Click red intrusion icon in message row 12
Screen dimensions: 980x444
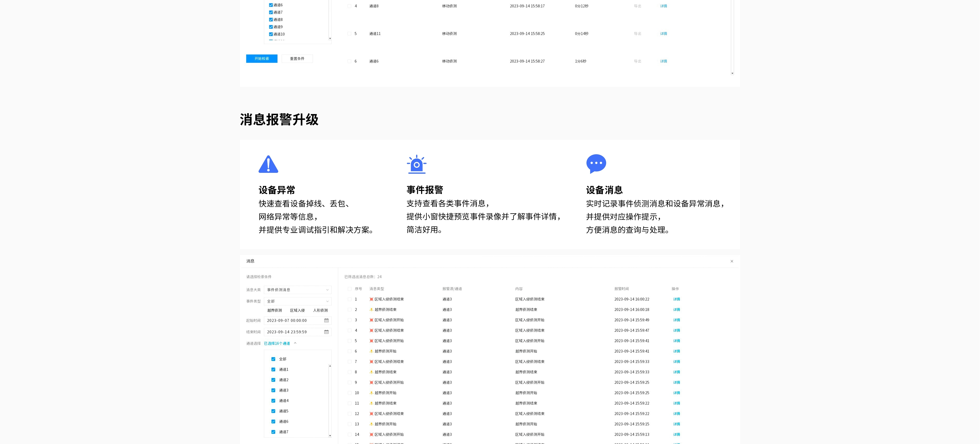click(371, 414)
